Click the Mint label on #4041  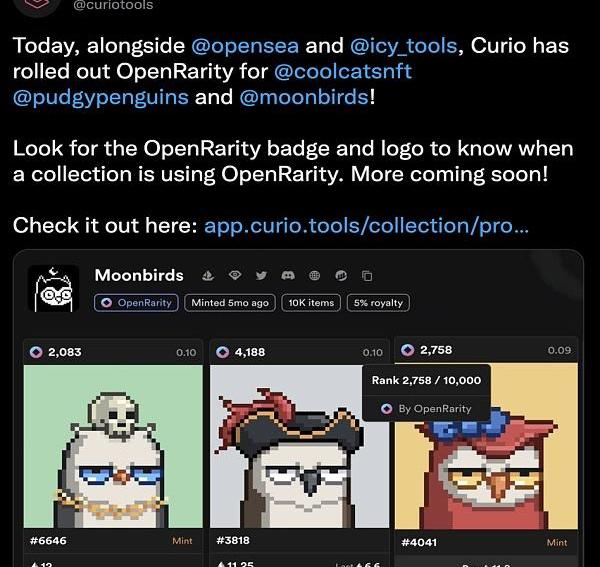coord(557,543)
